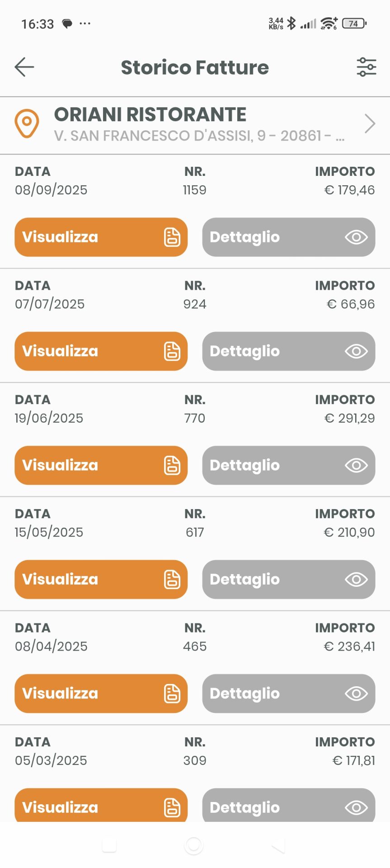Tap document icon for invoice 1159

coord(172,237)
